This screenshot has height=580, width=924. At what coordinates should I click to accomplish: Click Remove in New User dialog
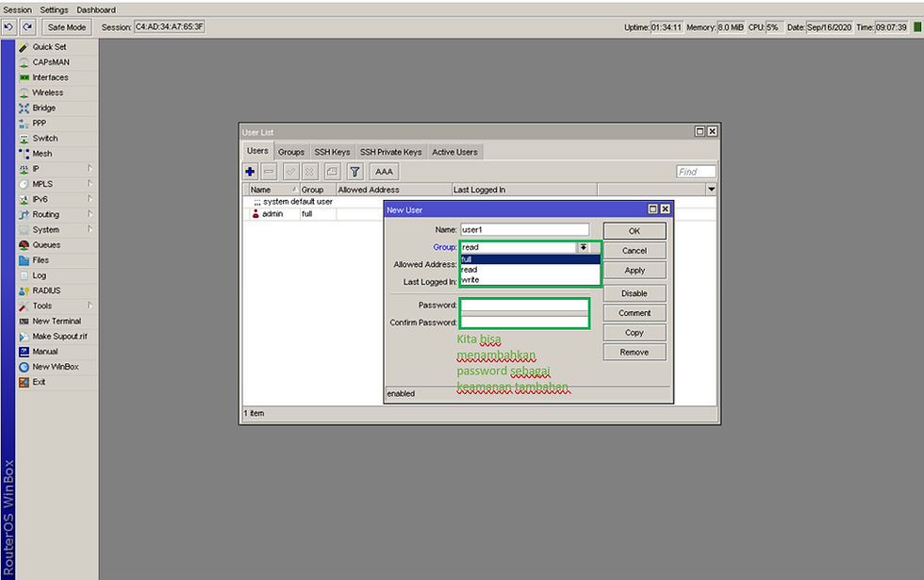pos(635,353)
